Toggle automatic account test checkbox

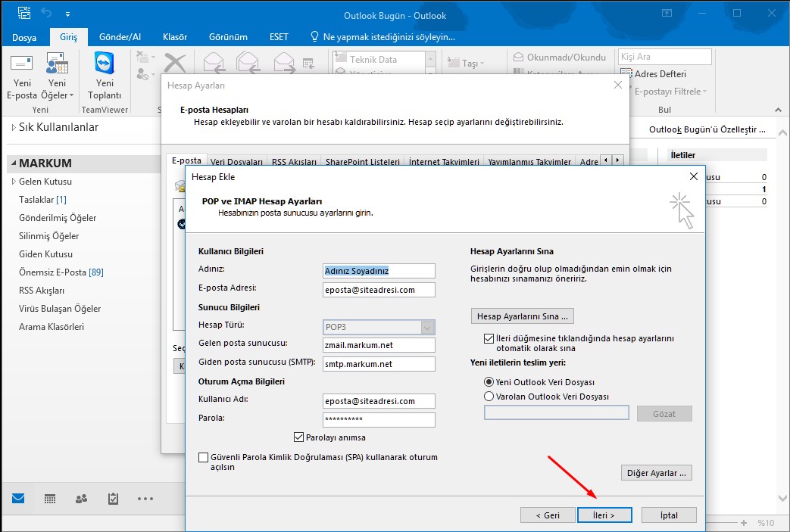[489, 338]
